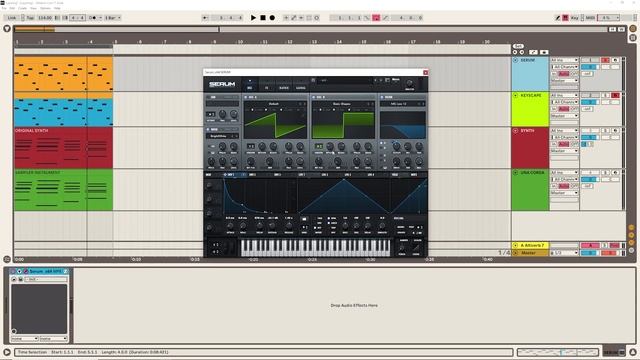Click the Tap tempo button
Screen dimensions: 640x360
click(30, 18)
